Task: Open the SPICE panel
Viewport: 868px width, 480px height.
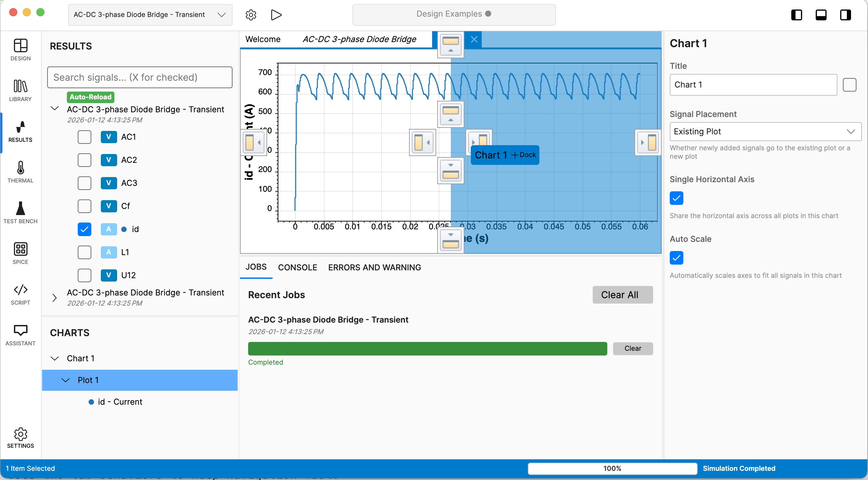Action: [20, 253]
